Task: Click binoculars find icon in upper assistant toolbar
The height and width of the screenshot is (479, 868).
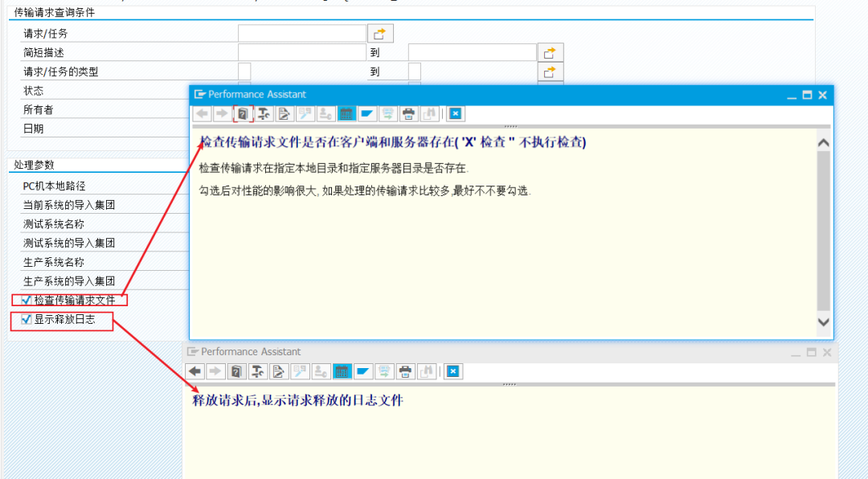Action: coord(429,113)
